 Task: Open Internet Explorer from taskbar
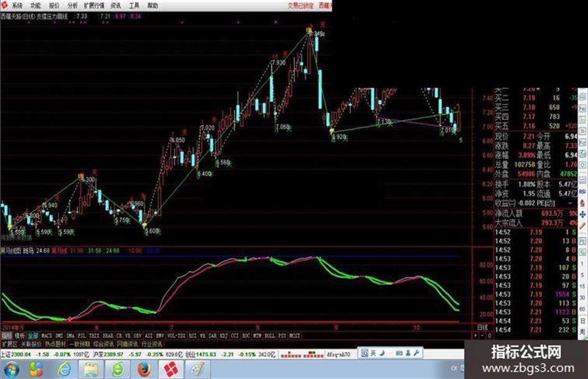point(64,370)
